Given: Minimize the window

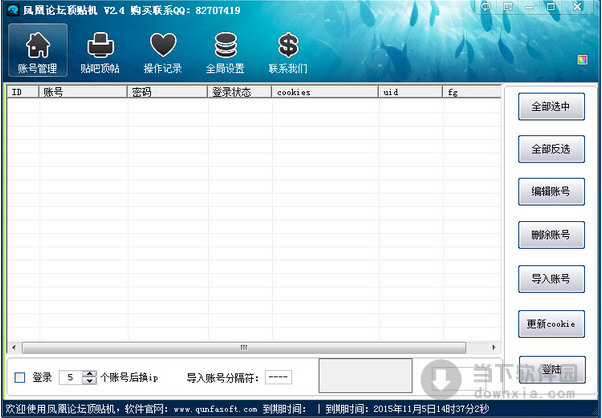Looking at the screenshot, I should [530, 7].
